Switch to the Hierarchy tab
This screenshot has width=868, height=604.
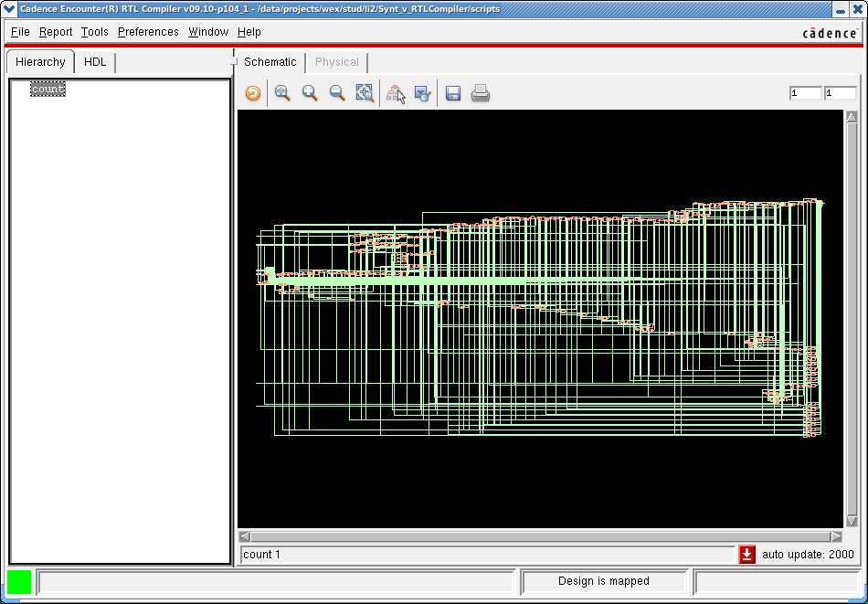(40, 62)
